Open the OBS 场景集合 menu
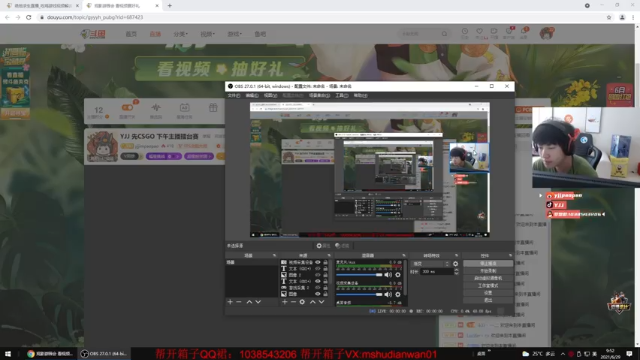The height and width of the screenshot is (360, 640). (319, 96)
